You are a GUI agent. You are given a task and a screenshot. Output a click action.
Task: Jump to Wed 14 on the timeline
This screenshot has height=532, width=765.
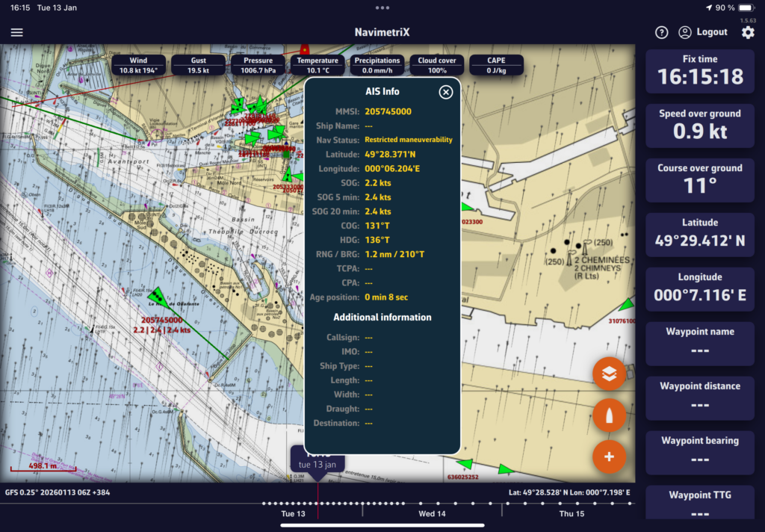(x=432, y=514)
